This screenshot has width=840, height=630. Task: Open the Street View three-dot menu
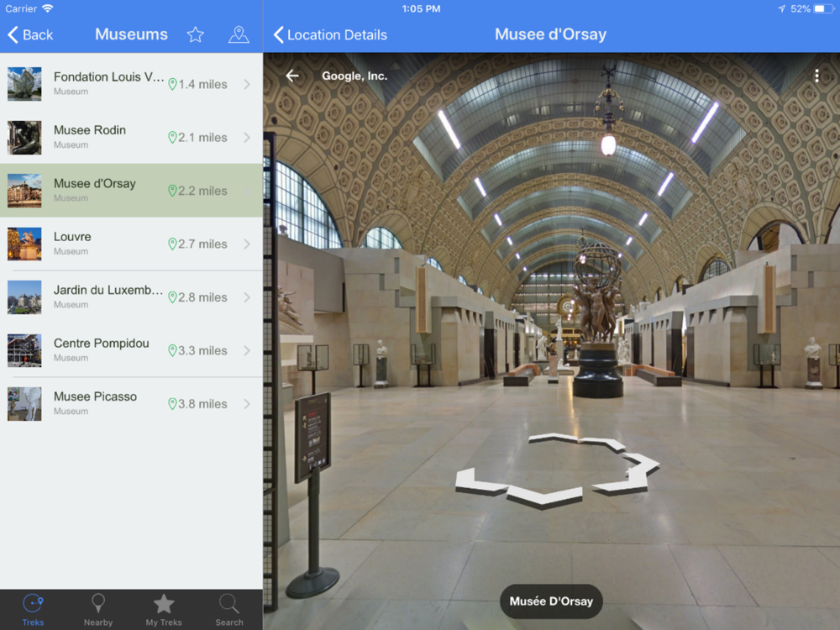point(816,76)
